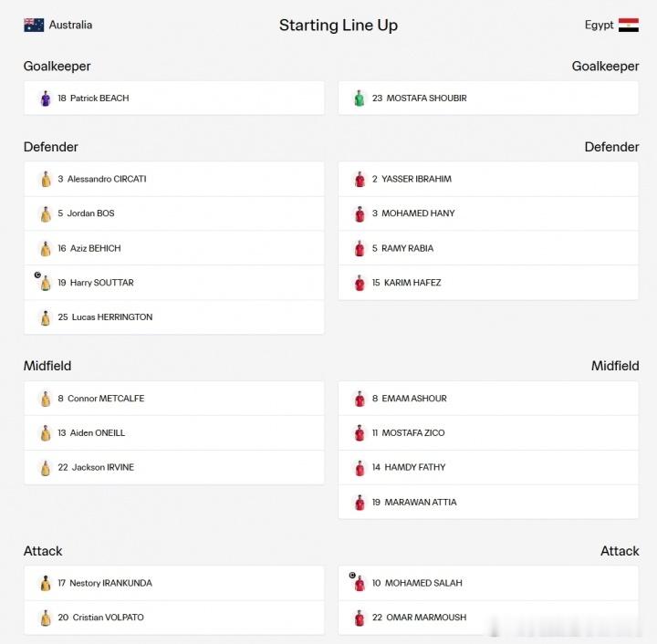Click the captain badge beside Harry Souttar
Screen dimensions: 657x644
click(x=37, y=275)
